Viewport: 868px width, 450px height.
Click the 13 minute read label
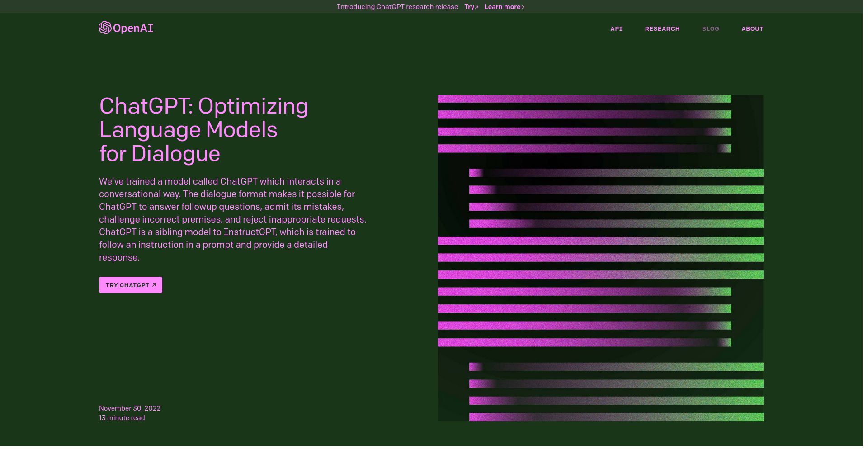click(122, 418)
